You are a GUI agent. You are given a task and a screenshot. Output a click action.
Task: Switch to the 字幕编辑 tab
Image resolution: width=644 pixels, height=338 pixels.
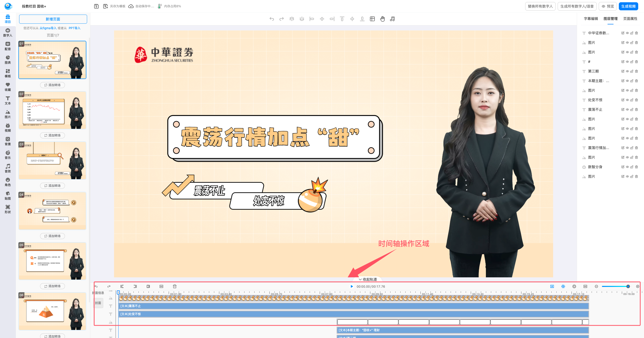pos(591,19)
